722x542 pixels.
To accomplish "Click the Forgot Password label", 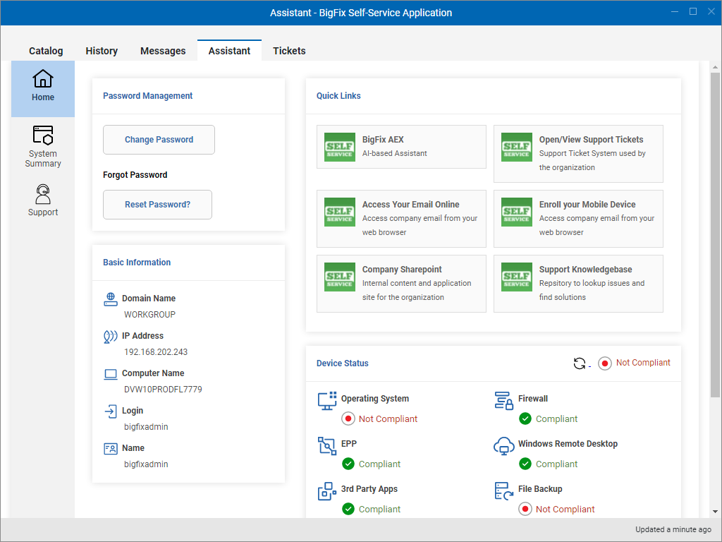I will tap(135, 175).
